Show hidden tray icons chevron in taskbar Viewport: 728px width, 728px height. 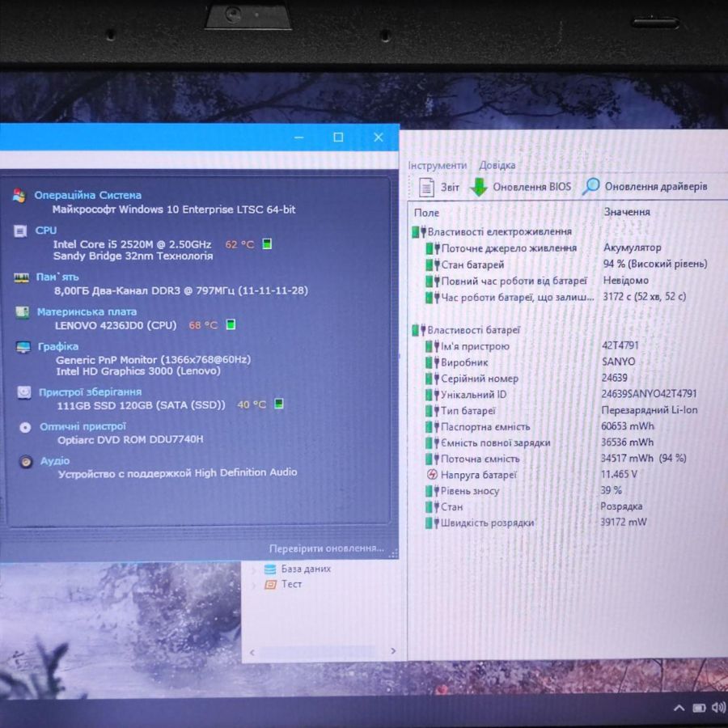[x=679, y=708]
